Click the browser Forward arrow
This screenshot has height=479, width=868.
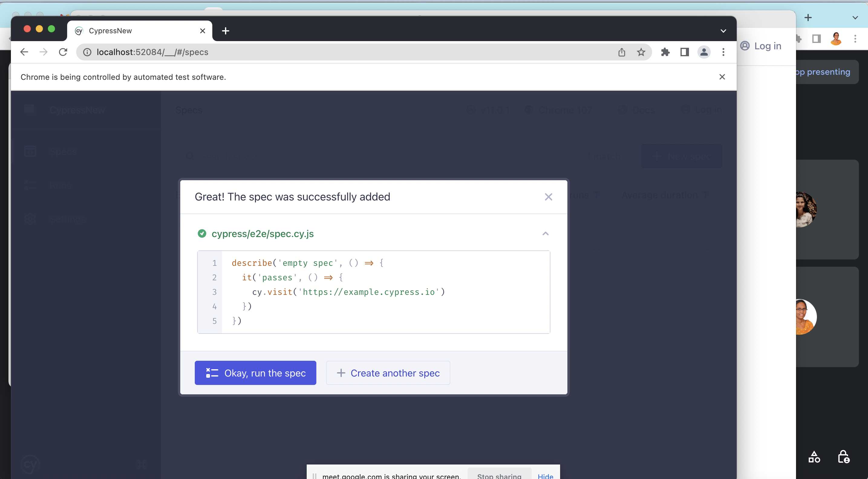click(x=44, y=52)
